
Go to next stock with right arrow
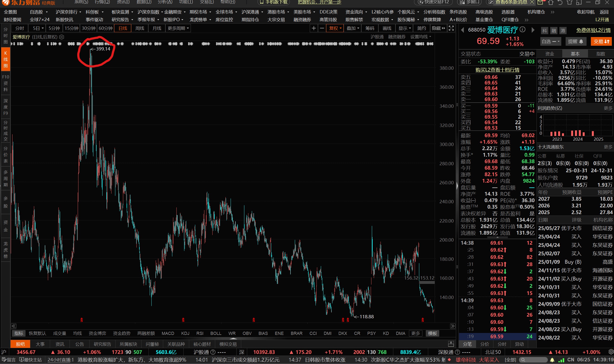533,30
